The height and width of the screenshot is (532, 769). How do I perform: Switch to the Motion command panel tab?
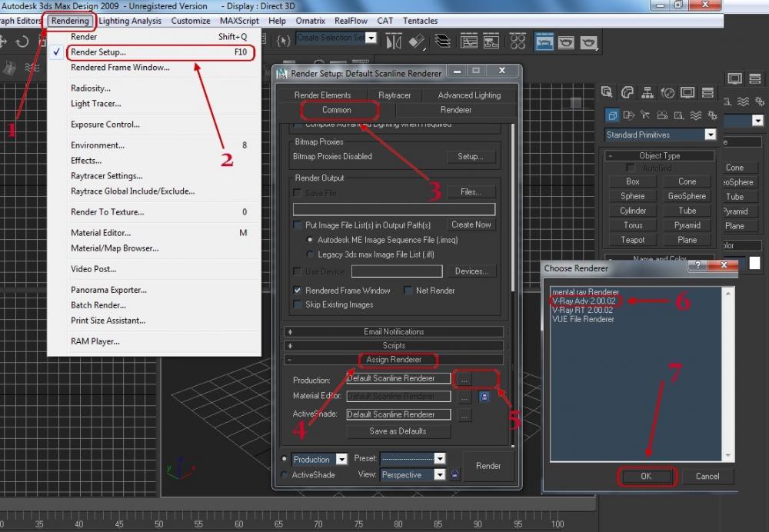[x=667, y=91]
